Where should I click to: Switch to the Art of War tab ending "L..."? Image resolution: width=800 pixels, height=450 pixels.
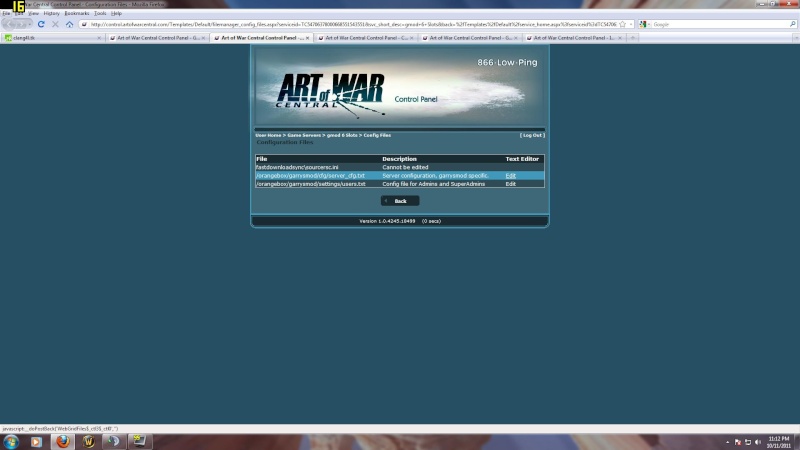click(x=573, y=38)
